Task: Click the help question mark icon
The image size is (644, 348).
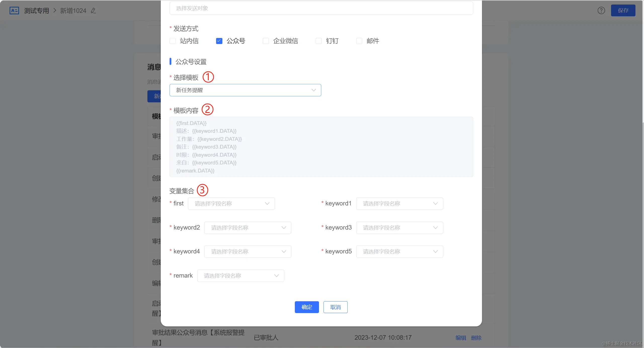Action: [x=601, y=11]
